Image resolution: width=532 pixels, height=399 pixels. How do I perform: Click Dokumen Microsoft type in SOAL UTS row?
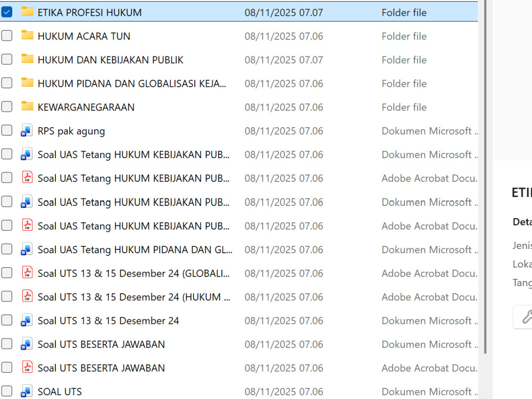tap(429, 392)
